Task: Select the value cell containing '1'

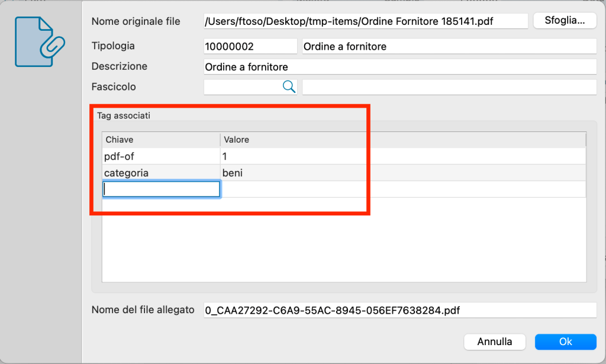Action: coord(402,156)
